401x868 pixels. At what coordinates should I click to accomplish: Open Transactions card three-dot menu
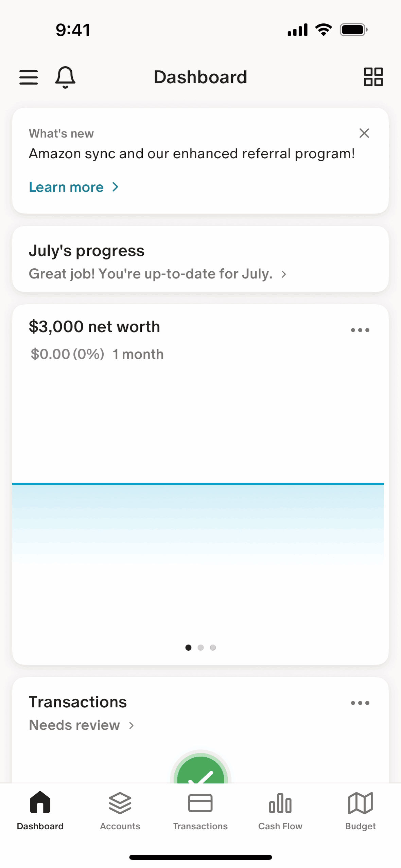pyautogui.click(x=360, y=703)
